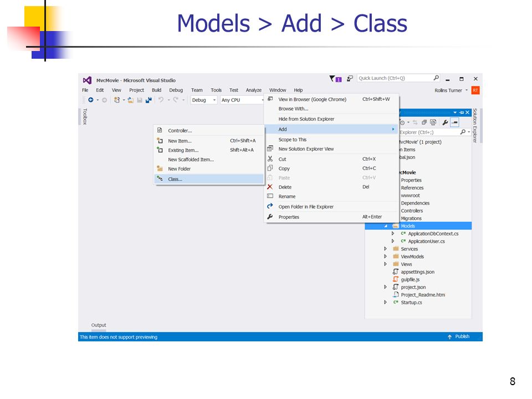Viewport: 532px width, 399px height.
Task: Click the Send Feedback icon
Action: tap(350, 78)
